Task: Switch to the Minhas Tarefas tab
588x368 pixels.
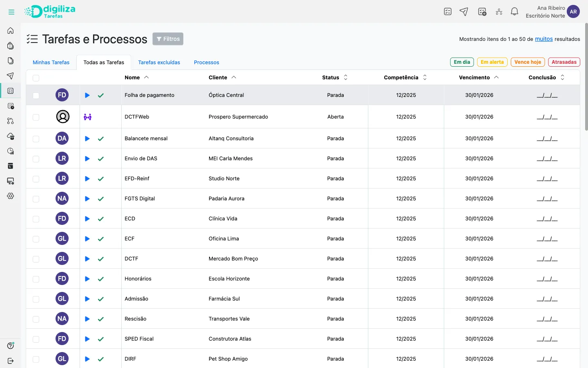Action: pos(51,62)
